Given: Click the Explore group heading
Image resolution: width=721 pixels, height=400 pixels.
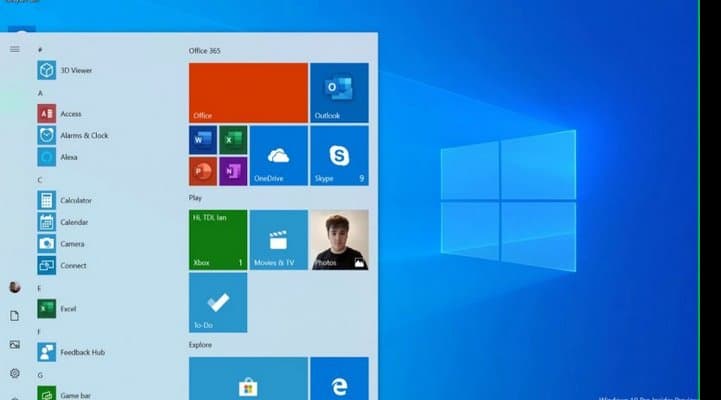Looking at the screenshot, I should [200, 345].
